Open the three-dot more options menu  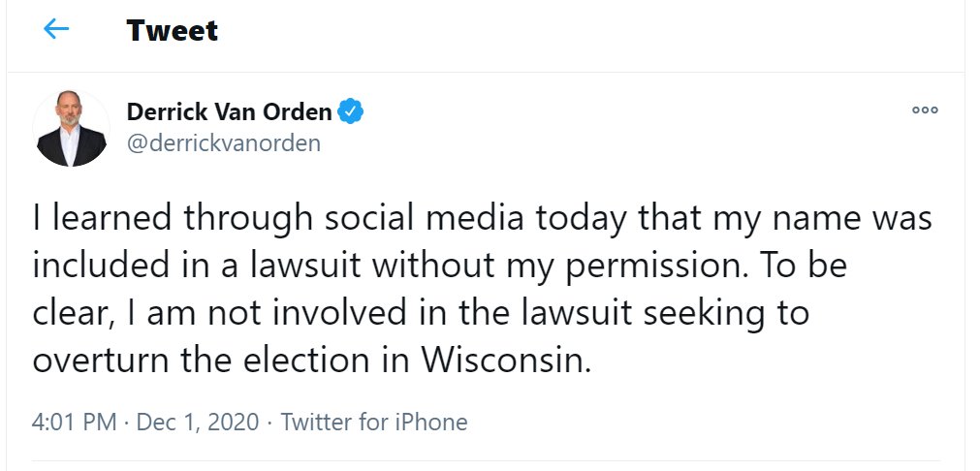click(x=925, y=110)
